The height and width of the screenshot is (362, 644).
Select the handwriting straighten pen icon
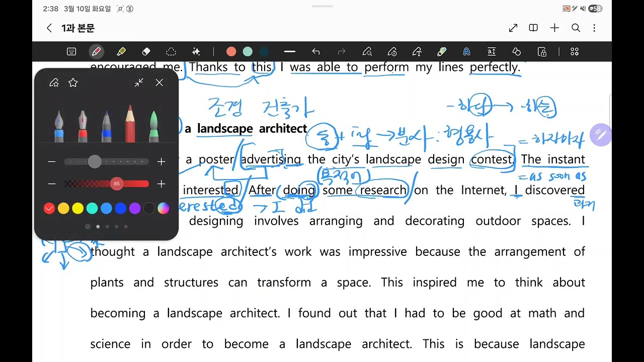pos(367,51)
